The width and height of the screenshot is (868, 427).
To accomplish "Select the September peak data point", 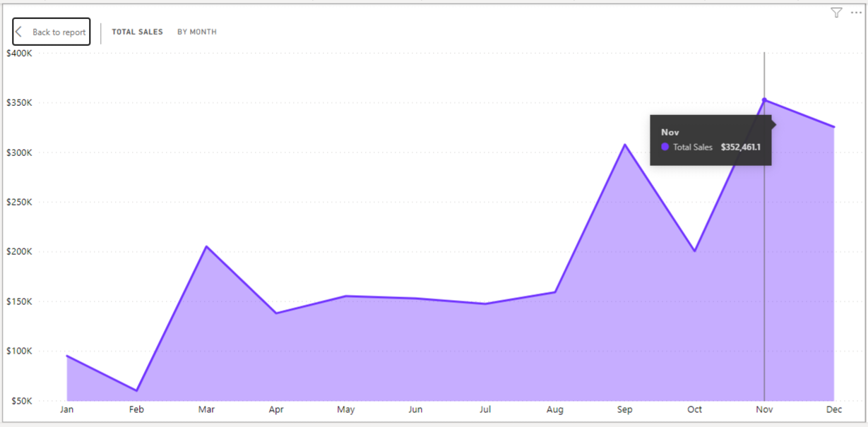I will point(624,144).
